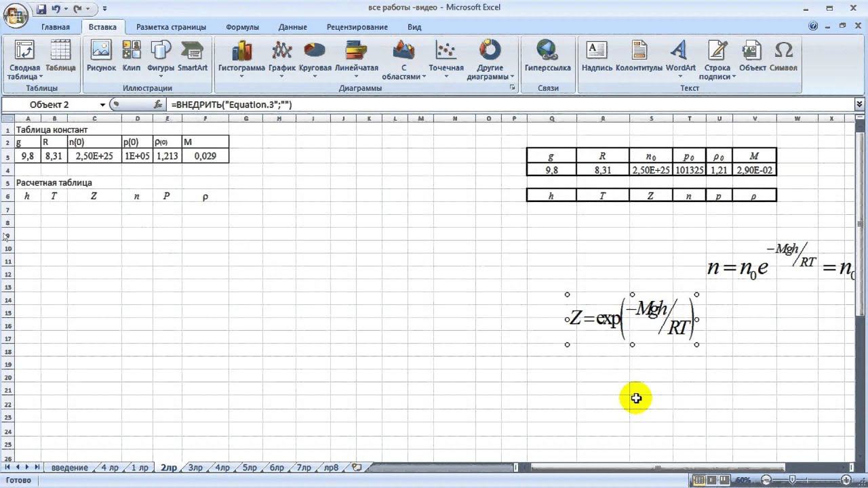The width and height of the screenshot is (868, 488).
Task: Add a new worksheet tab
Action: [x=357, y=468]
